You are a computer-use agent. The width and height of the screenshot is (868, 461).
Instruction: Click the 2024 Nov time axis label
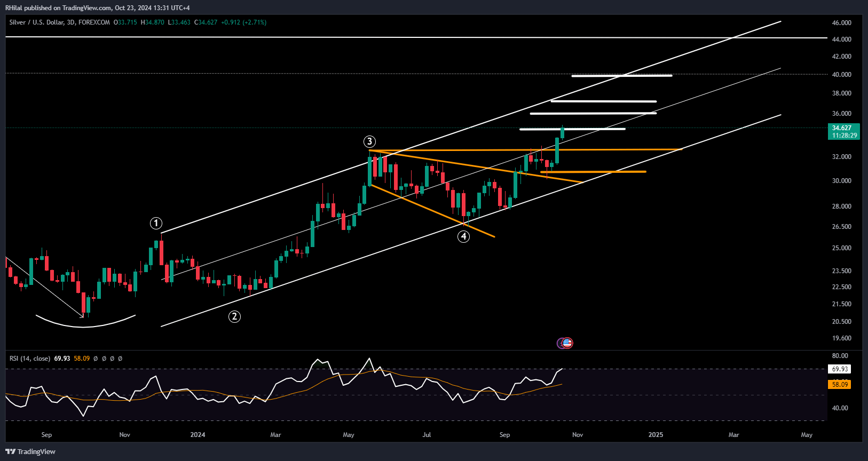pyautogui.click(x=578, y=435)
